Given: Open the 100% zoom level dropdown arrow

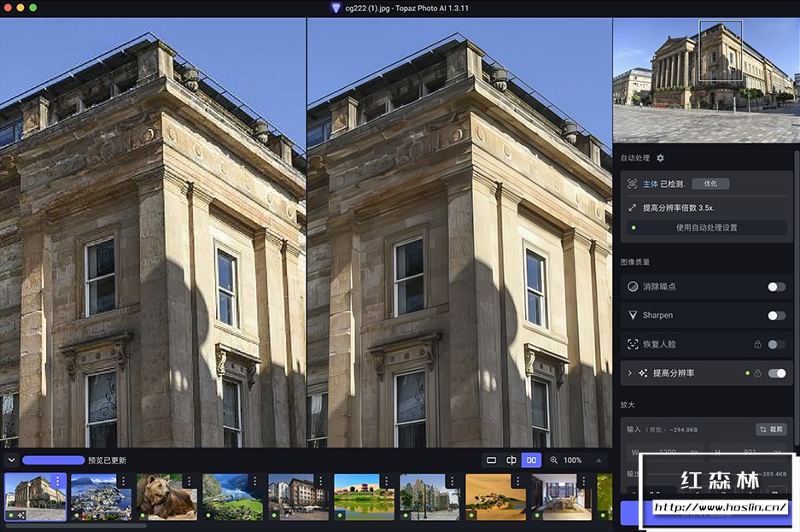Looking at the screenshot, I should tap(599, 460).
